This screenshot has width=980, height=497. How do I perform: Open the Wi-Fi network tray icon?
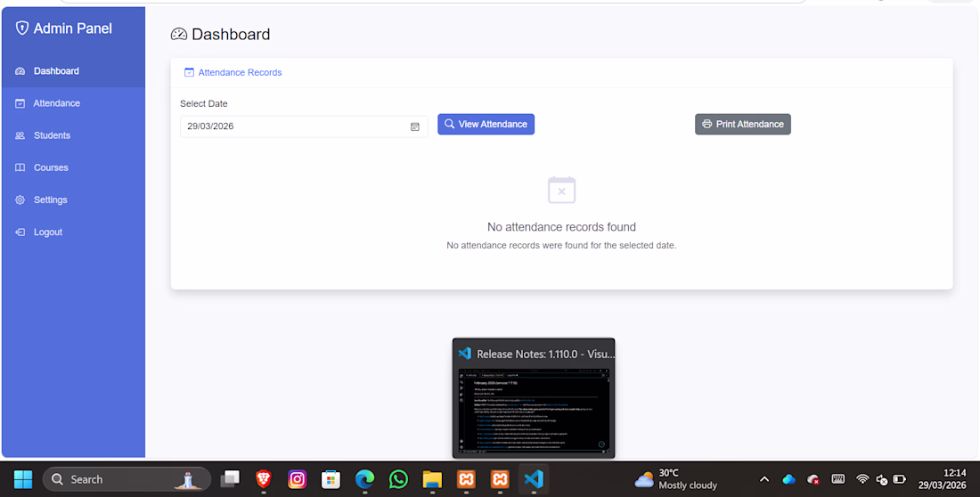862,479
